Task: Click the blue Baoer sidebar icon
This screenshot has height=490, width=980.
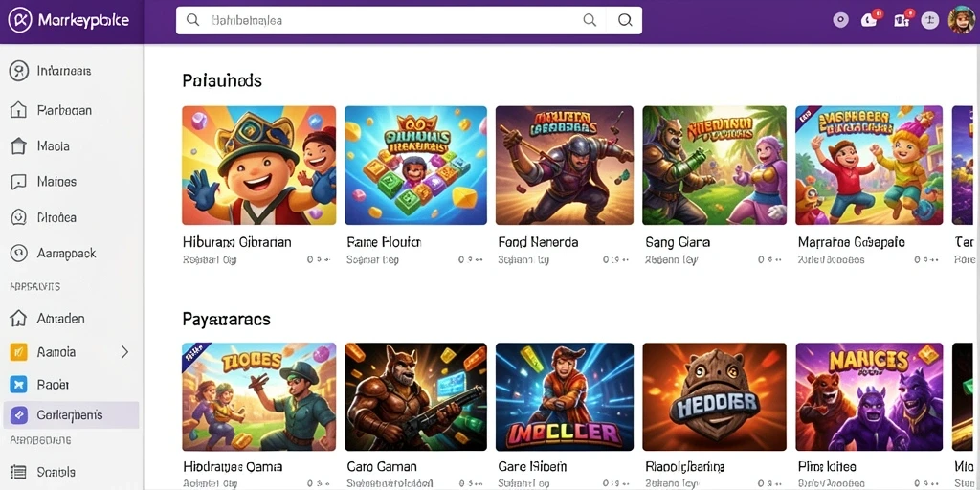Action: coord(19,385)
